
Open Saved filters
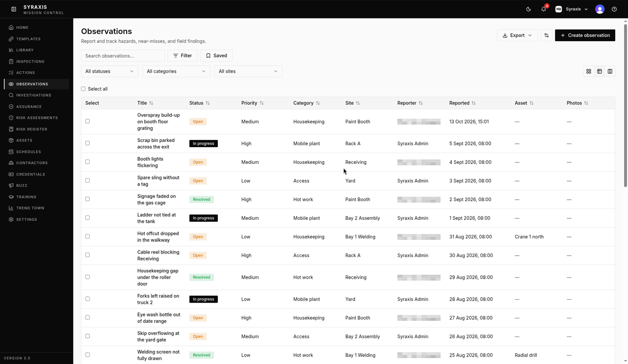pyautogui.click(x=216, y=55)
